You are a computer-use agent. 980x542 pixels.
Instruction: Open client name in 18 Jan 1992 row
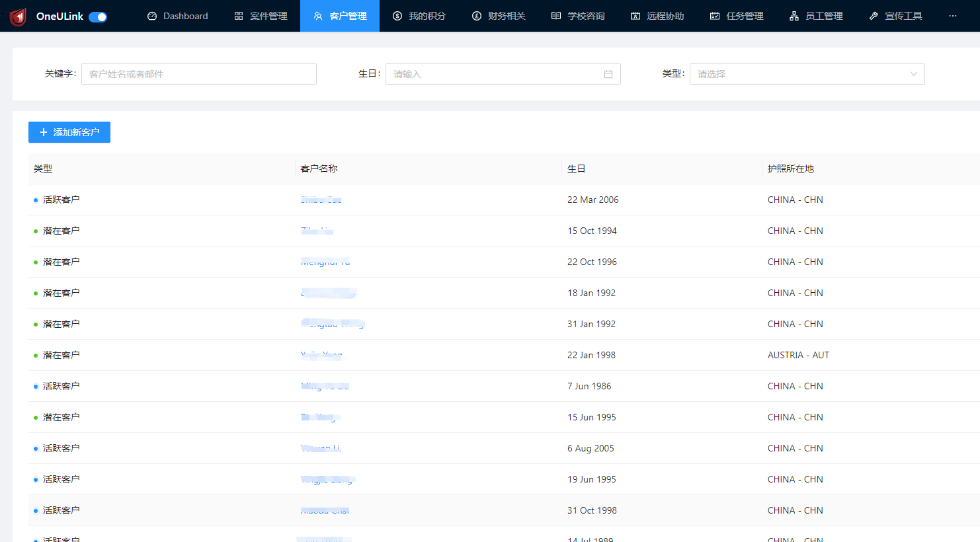pos(329,293)
